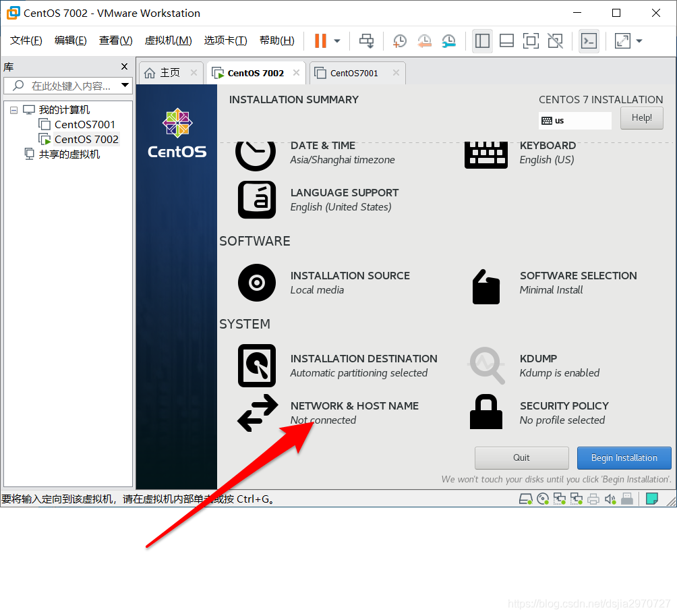Open LANGUAGE SUPPORT icon
The height and width of the screenshot is (616, 677).
pyautogui.click(x=257, y=200)
